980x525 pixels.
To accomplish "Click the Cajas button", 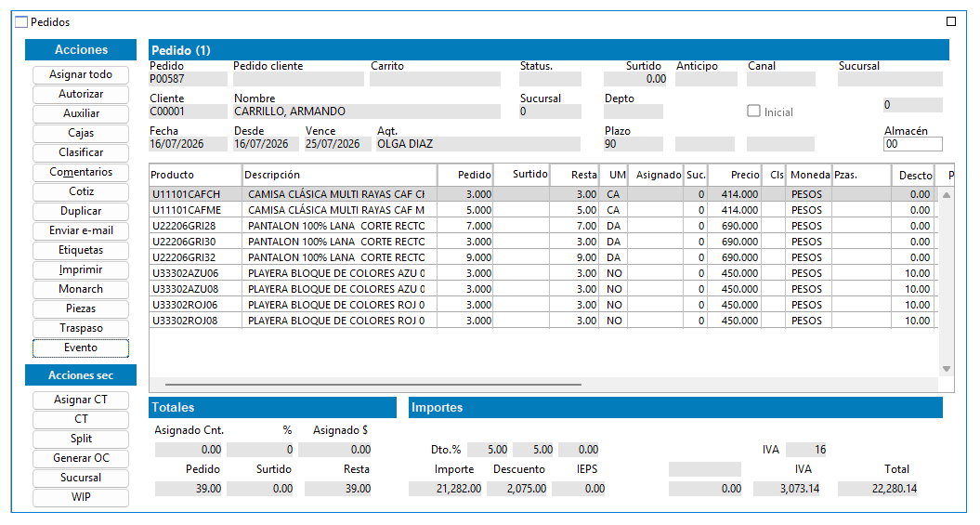I will [81, 133].
